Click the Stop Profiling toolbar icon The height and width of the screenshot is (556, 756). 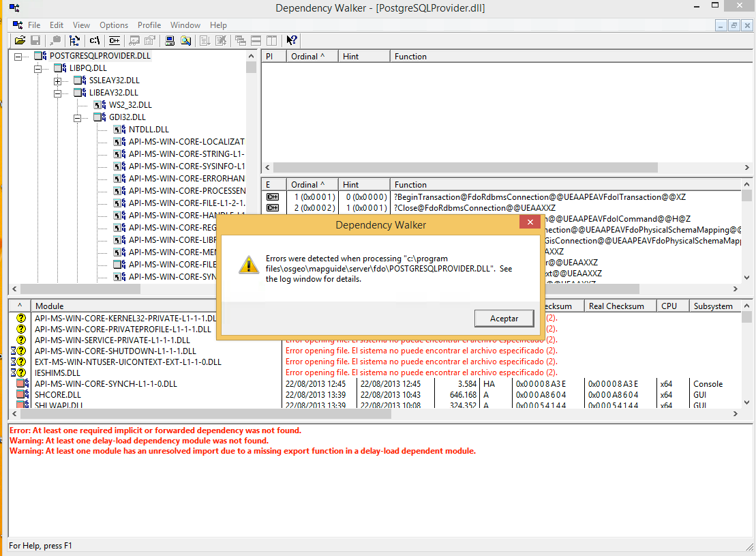tap(221, 40)
